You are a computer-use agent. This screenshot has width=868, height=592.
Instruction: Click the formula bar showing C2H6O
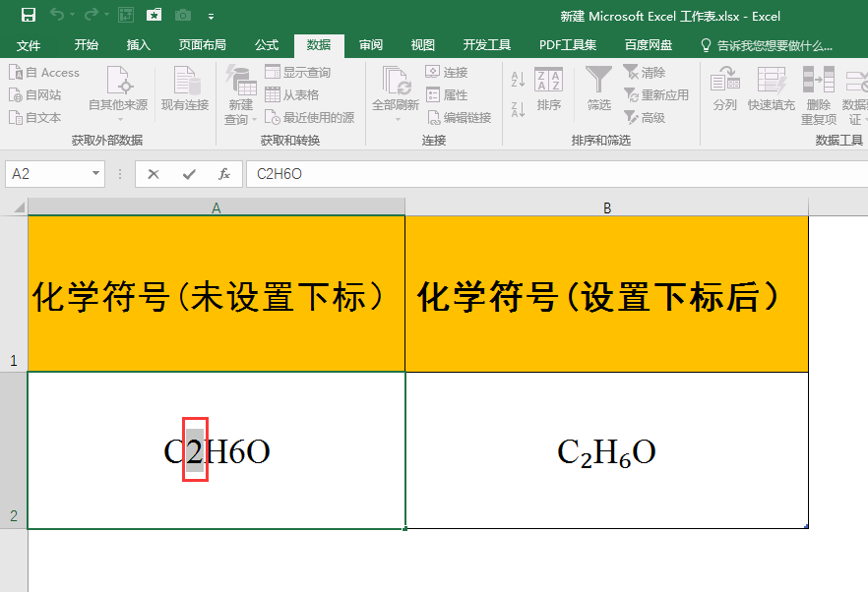coord(557,174)
